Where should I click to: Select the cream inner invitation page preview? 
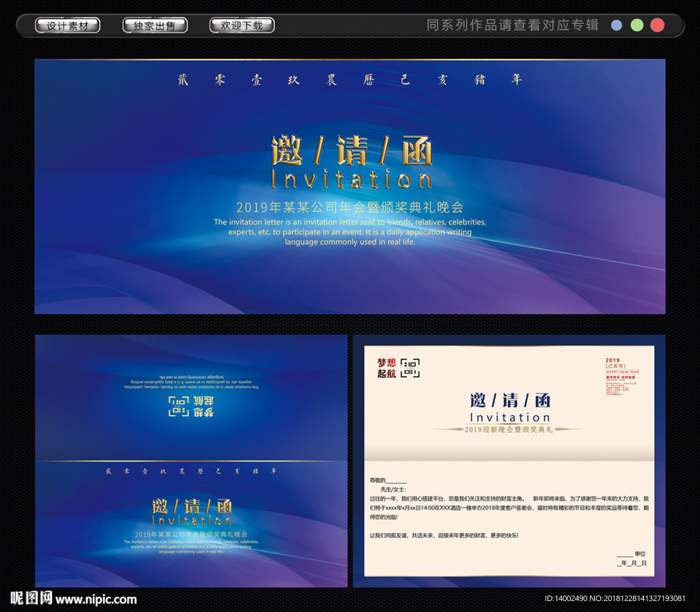(x=509, y=460)
